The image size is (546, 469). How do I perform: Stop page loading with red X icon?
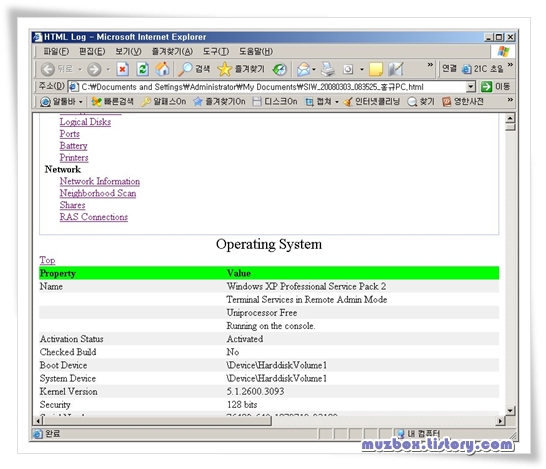coord(122,69)
